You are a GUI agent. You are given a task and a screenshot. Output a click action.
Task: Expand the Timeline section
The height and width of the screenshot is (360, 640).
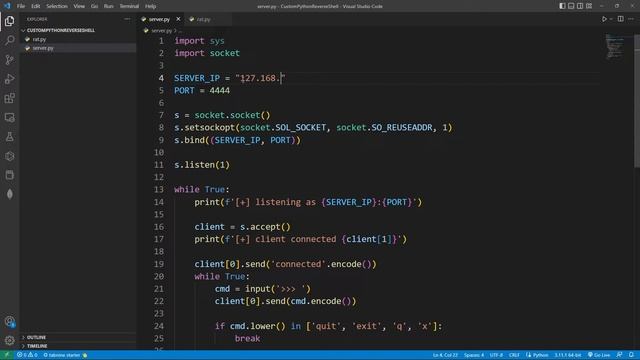[37, 346]
